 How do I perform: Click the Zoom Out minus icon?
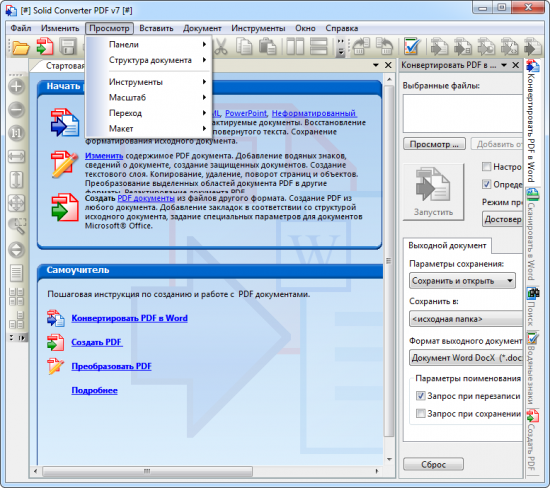pos(16,110)
